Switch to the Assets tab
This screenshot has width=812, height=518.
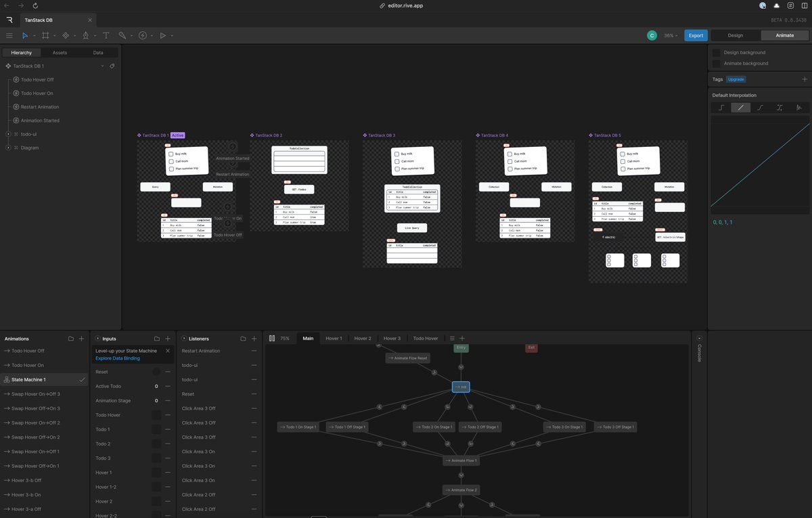point(60,52)
